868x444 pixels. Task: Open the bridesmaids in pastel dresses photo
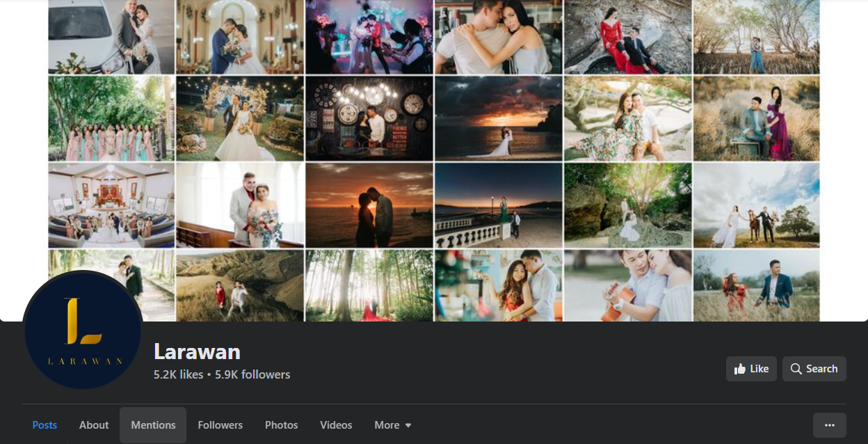coord(111,118)
